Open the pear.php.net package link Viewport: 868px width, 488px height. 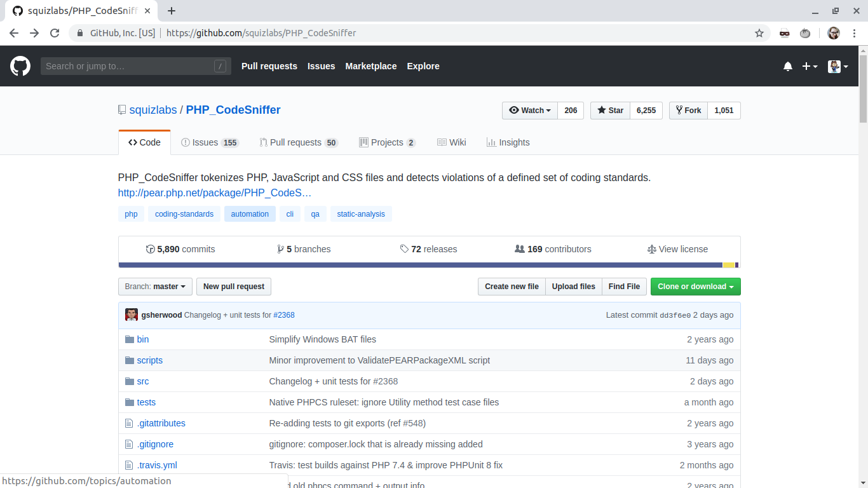click(215, 193)
